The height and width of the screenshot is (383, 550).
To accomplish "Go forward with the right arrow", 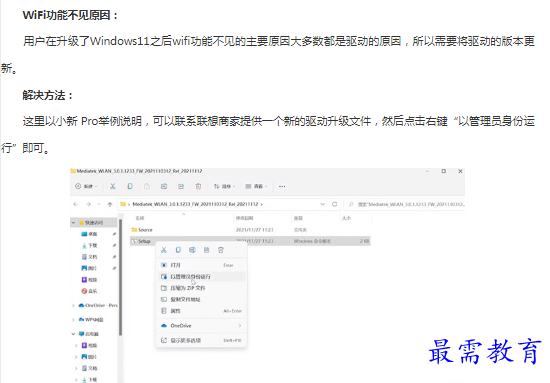I will 88,204.
